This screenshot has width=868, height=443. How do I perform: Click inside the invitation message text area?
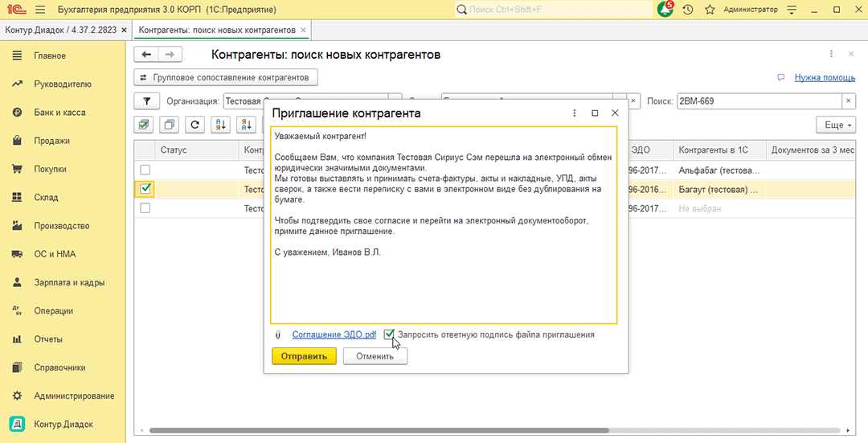coord(444,225)
